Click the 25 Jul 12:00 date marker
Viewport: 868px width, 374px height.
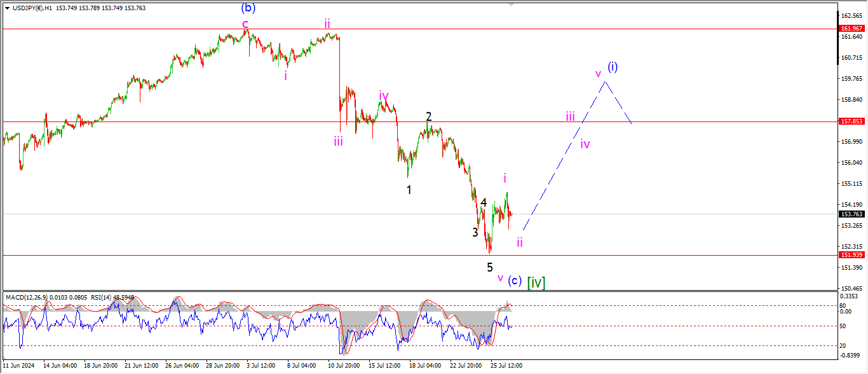[506, 366]
